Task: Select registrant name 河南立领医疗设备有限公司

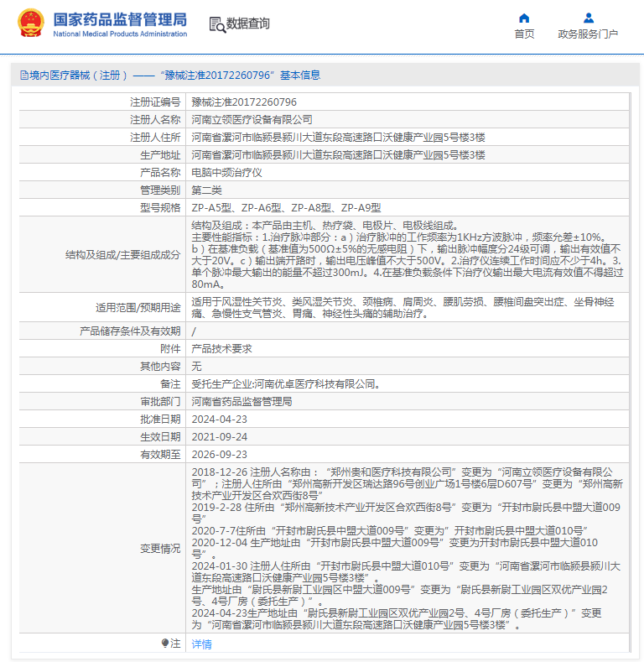Action: click(x=252, y=119)
